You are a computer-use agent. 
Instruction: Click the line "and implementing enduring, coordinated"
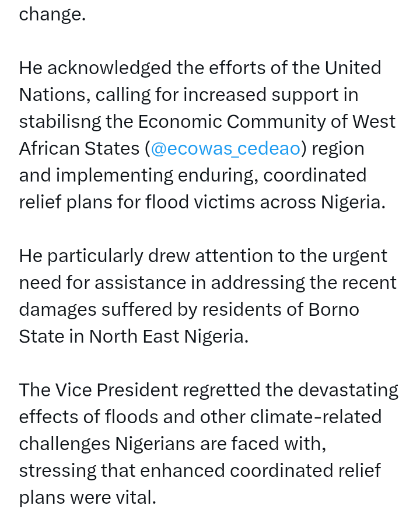(x=192, y=175)
